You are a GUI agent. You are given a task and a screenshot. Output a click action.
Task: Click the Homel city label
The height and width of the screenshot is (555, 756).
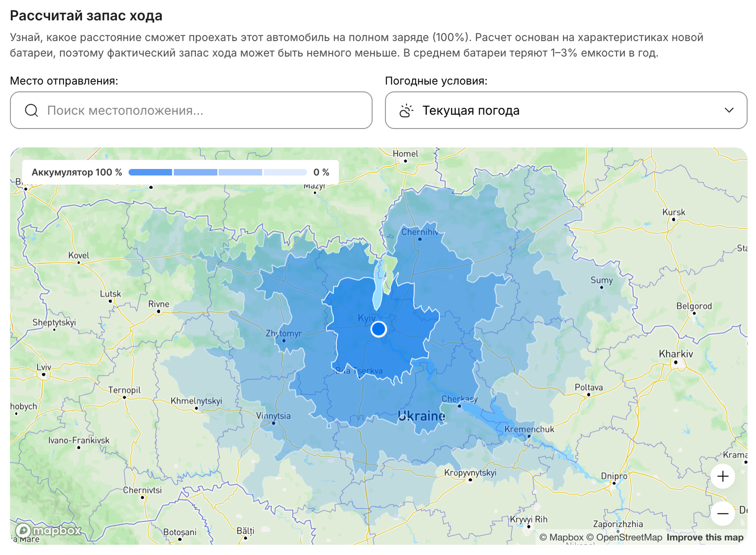pyautogui.click(x=405, y=154)
